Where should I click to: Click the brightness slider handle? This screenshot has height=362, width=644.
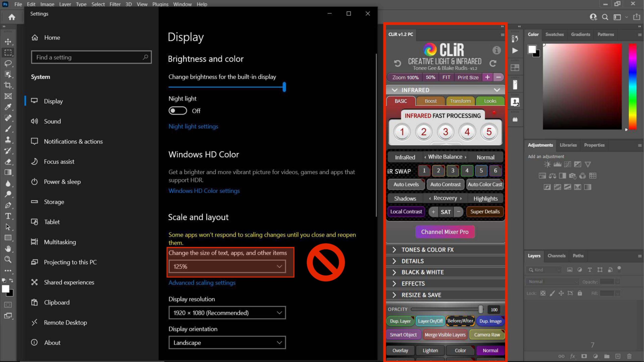click(284, 87)
